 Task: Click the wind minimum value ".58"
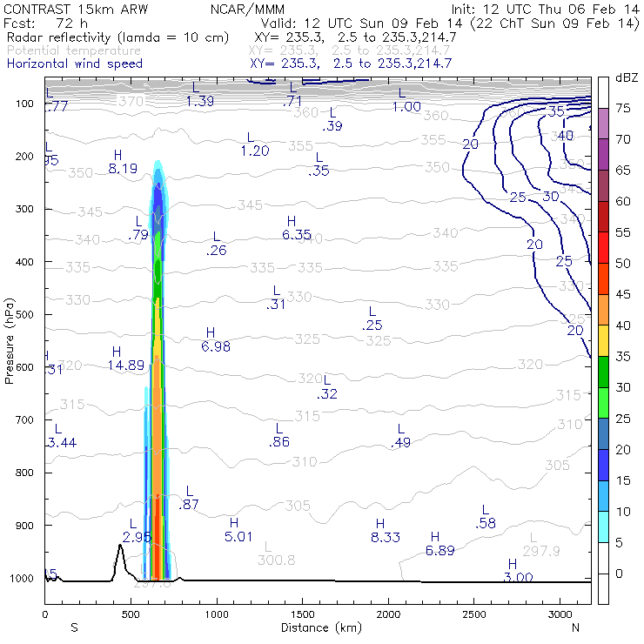(x=486, y=523)
